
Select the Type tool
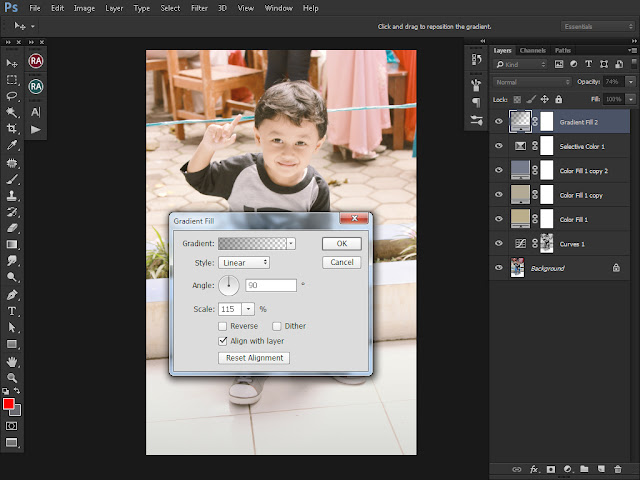(12, 311)
